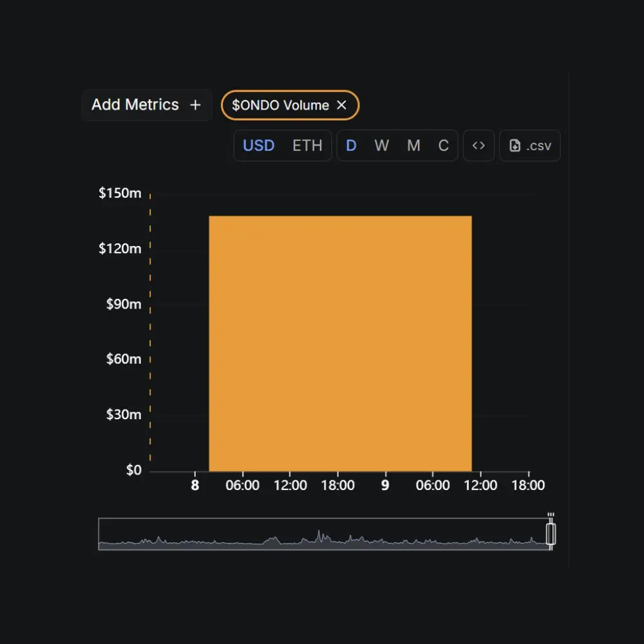Click the $120m axis label
This screenshot has height=644, width=644.
[x=120, y=249]
